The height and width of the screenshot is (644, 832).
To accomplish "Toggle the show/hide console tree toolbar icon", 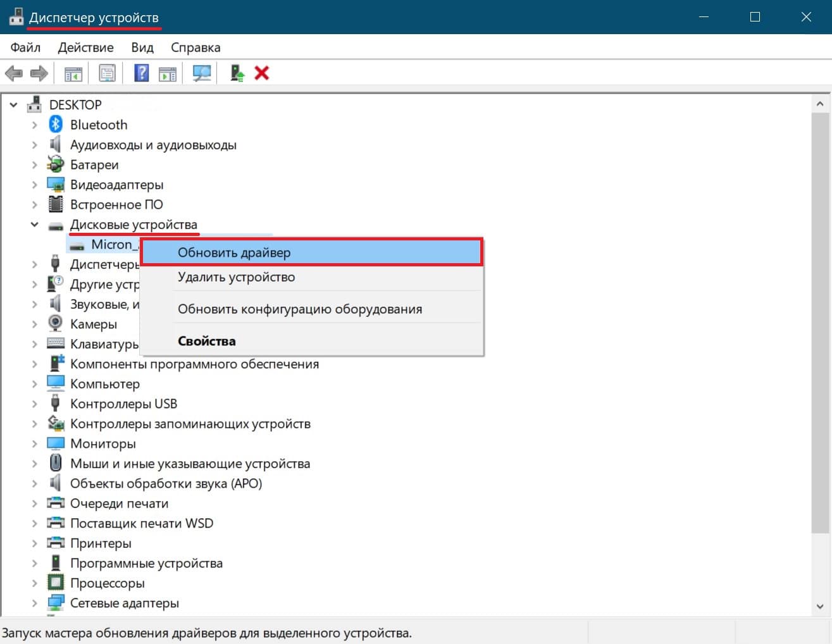I will point(73,73).
